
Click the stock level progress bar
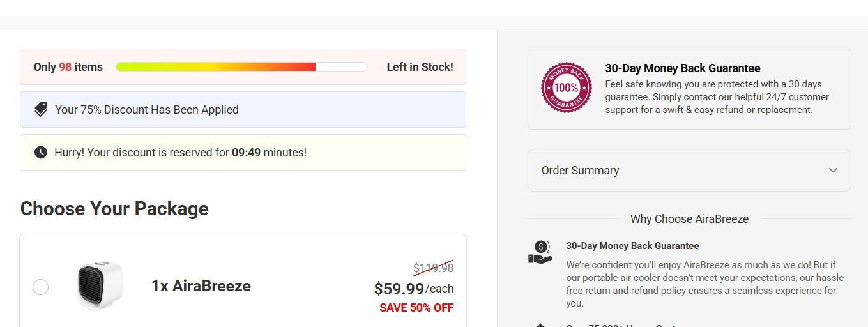(x=241, y=67)
